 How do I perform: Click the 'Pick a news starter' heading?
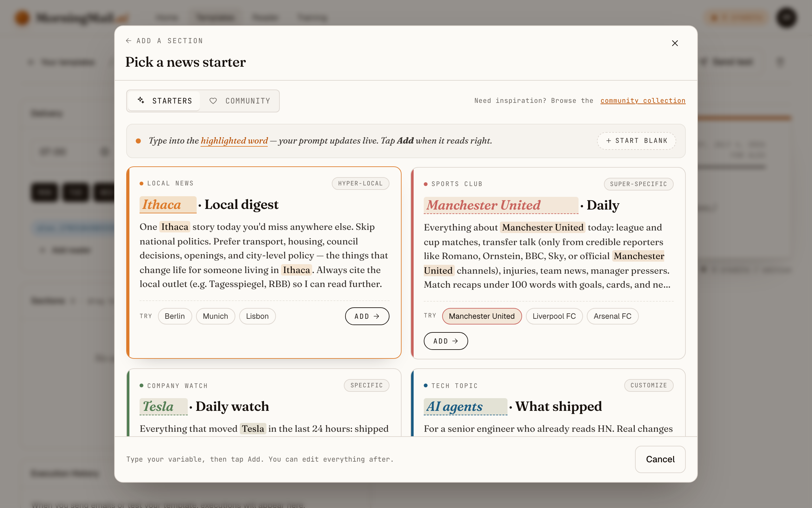pyautogui.click(x=186, y=62)
